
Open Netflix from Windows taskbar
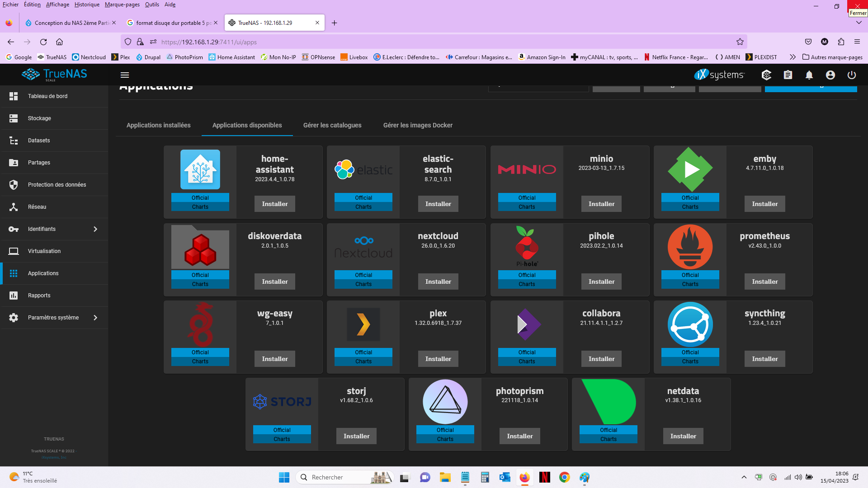coord(544,477)
